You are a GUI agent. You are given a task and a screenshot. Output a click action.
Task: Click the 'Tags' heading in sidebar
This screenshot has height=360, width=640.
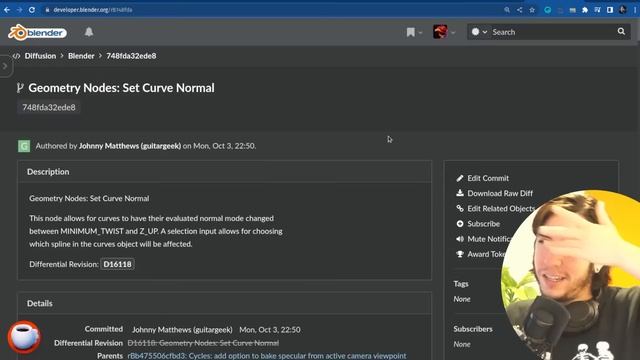461,284
